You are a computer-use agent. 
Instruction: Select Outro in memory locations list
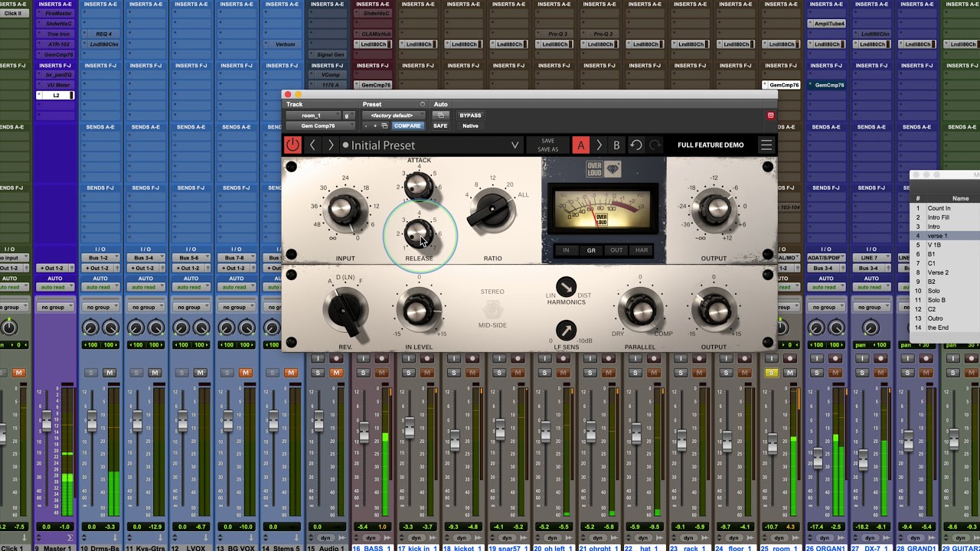946,318
